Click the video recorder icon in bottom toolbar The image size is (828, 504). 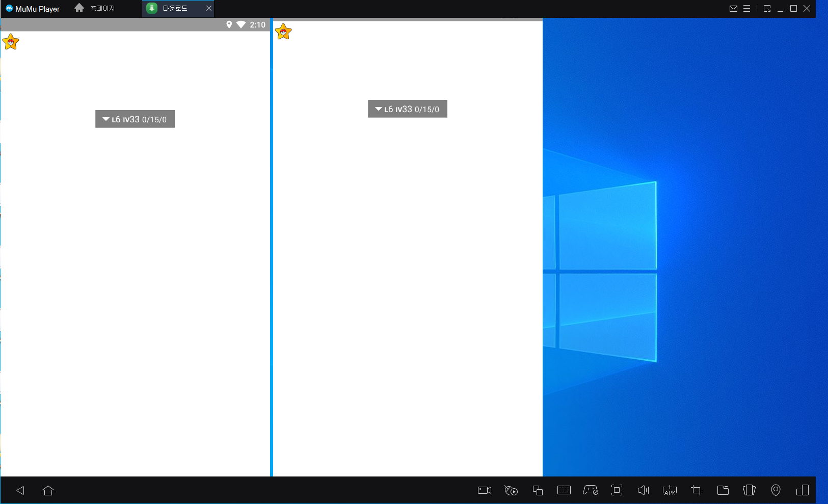(484, 490)
